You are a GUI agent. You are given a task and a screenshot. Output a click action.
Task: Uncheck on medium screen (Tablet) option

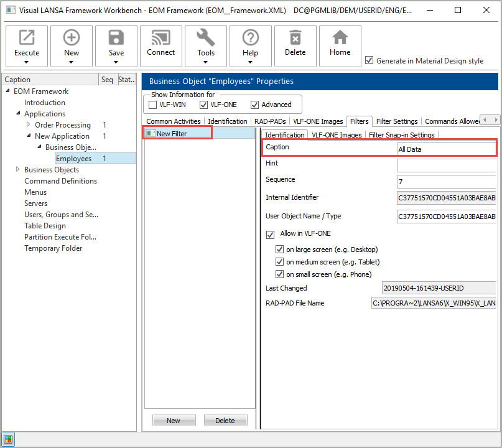coord(279,262)
